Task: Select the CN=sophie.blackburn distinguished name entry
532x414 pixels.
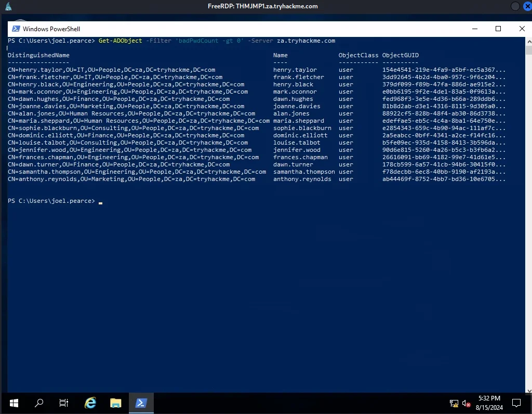Action: click(134, 128)
